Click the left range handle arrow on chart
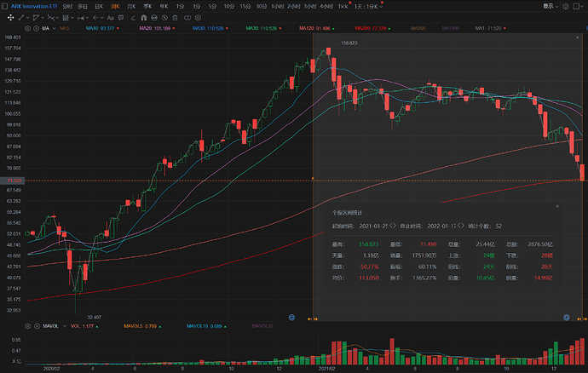The height and width of the screenshot is (373, 588). tap(314, 319)
